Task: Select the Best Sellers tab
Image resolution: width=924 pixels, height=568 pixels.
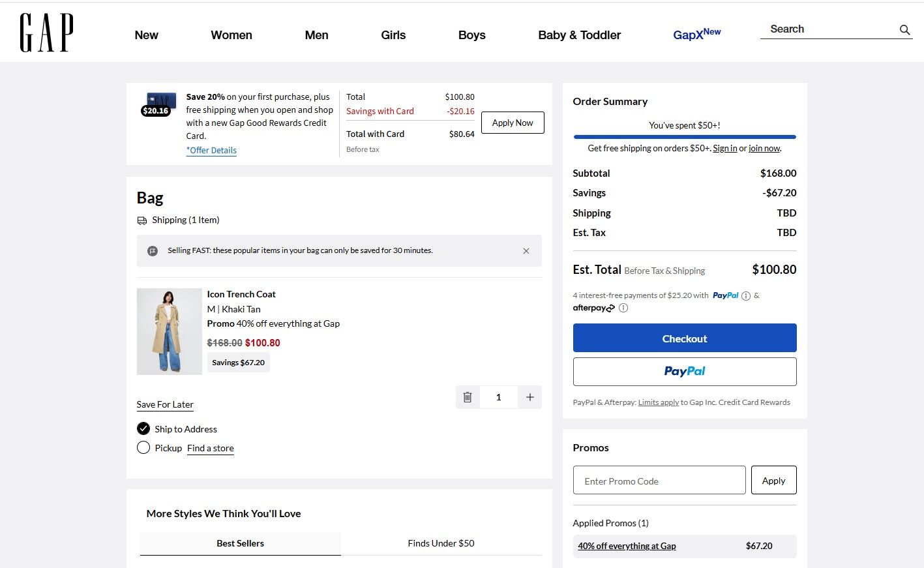Action: tap(240, 543)
